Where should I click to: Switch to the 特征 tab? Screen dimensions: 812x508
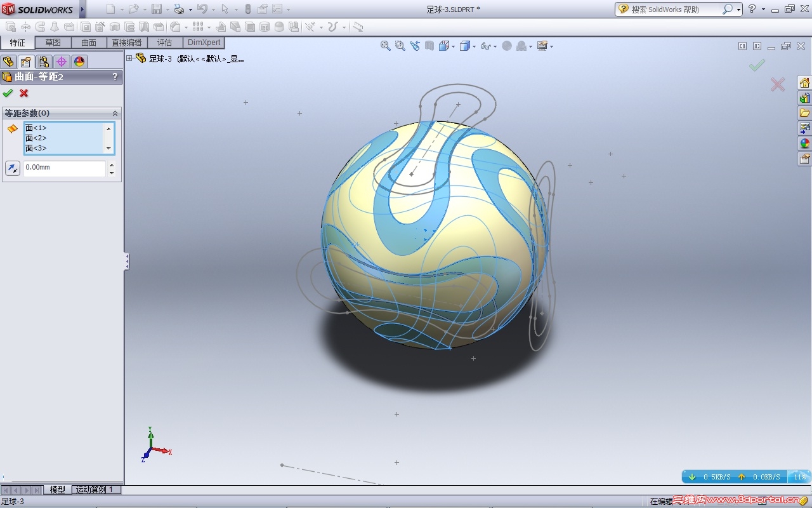(x=18, y=43)
